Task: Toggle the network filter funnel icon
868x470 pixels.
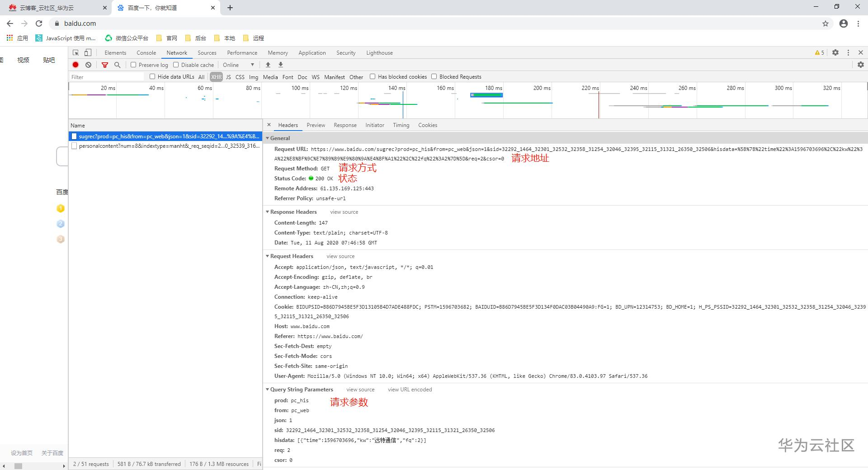Action: pyautogui.click(x=105, y=65)
